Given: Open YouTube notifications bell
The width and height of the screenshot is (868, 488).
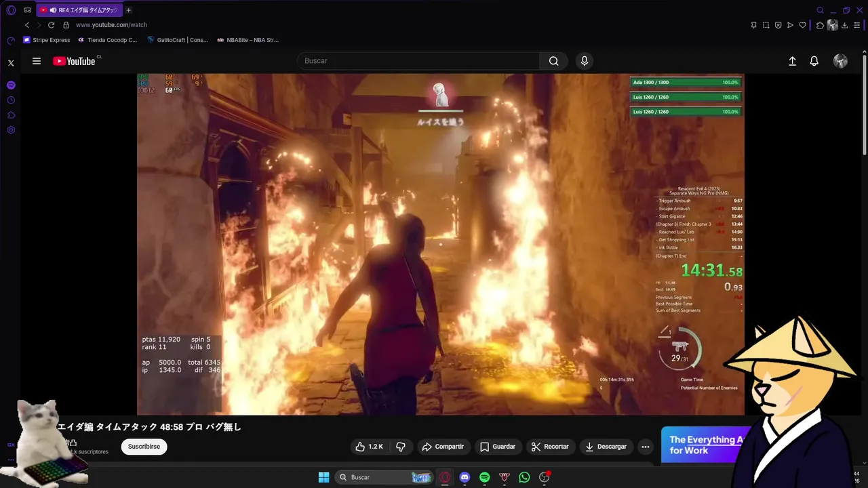Looking at the screenshot, I should pyautogui.click(x=814, y=61).
